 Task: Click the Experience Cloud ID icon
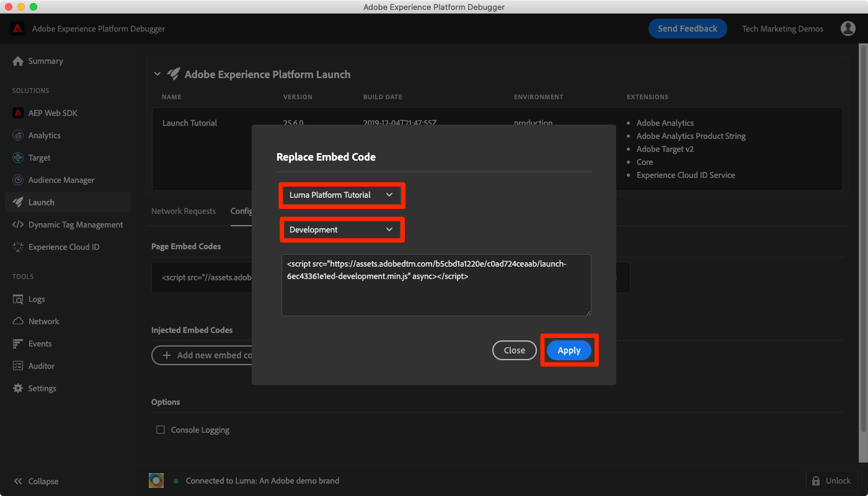(x=18, y=247)
